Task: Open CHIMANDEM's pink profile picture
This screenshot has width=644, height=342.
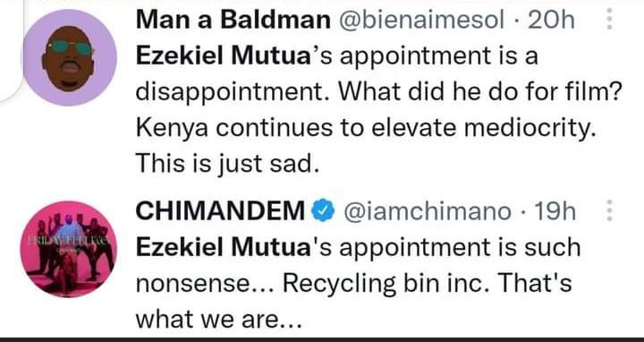Action: click(x=69, y=249)
